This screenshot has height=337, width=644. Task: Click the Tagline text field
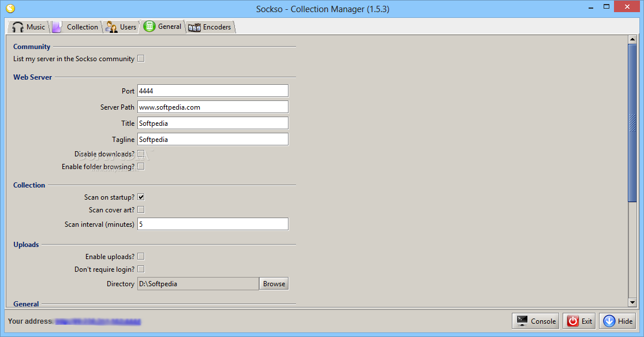point(213,139)
